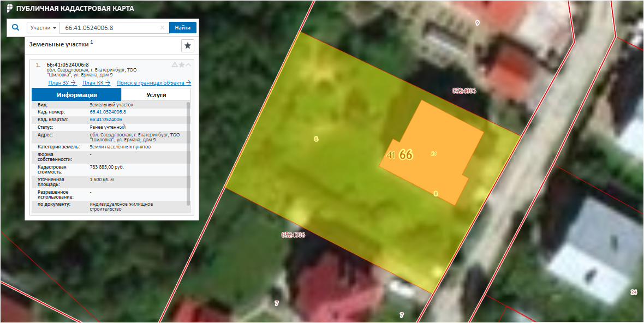This screenshot has height=323, width=644.
Task: Click the info panel vertical scrollbar
Action: point(189,153)
